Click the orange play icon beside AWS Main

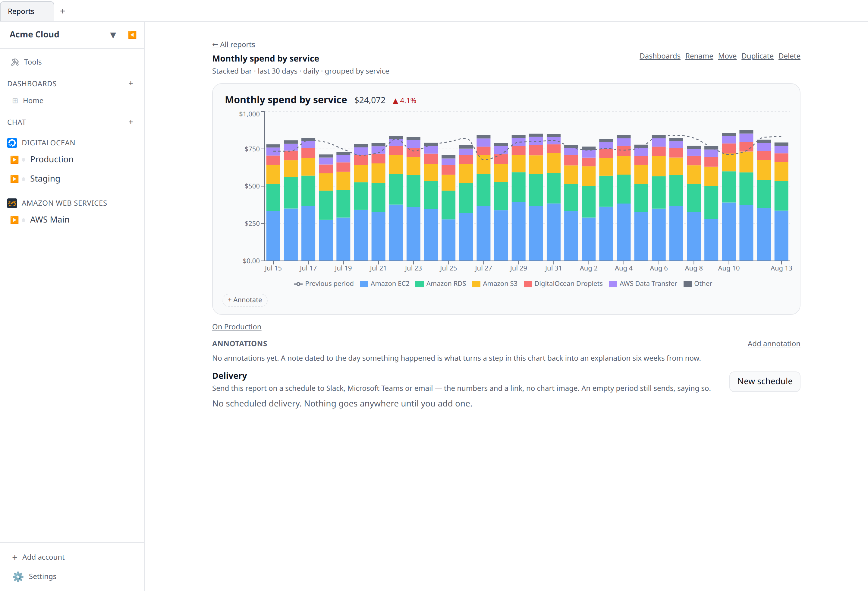[14, 220]
